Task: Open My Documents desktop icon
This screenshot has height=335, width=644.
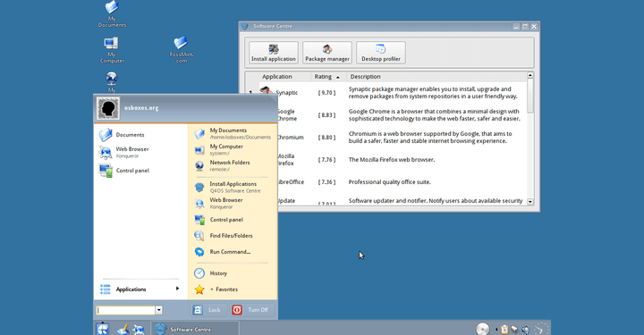Action: [x=112, y=13]
